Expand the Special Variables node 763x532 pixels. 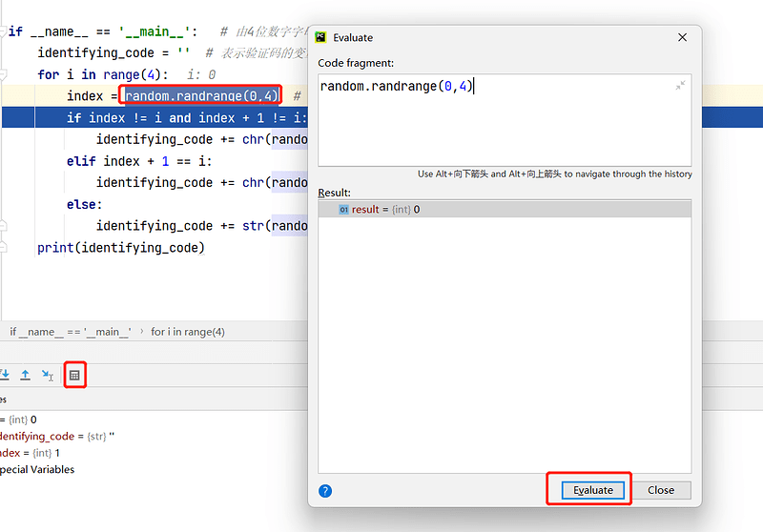tap(38, 469)
